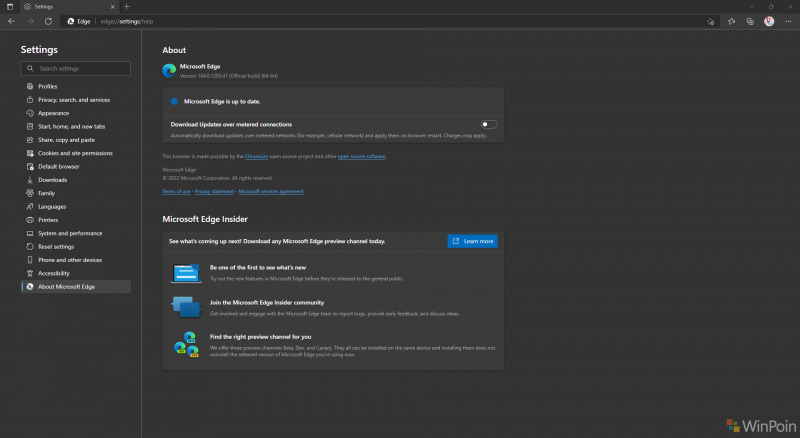Click 'Join the Microsoft Edge Insider community'
Viewport: 800px width, 438px height.
pos(267,302)
